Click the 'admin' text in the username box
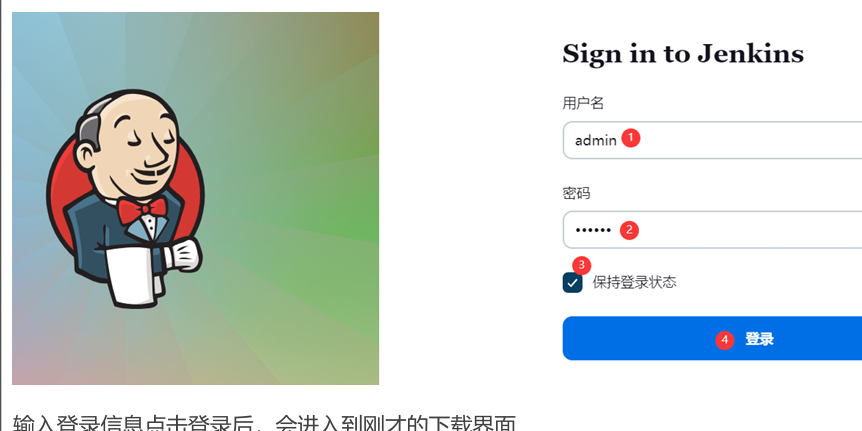862x431 pixels. tap(596, 140)
